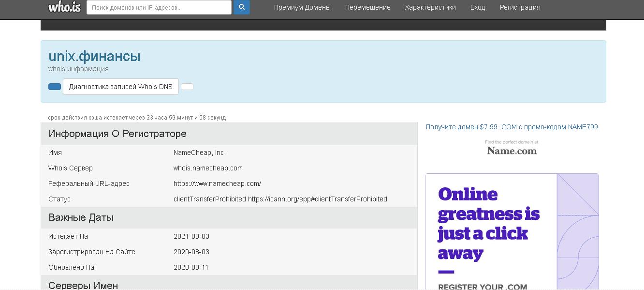Open Премиум Домены menu item

(302, 7)
